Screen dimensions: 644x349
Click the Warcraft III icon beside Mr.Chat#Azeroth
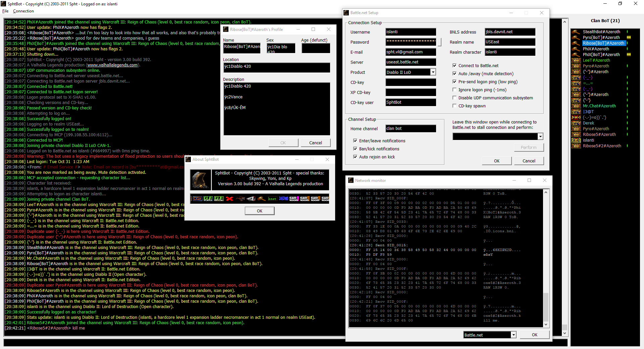576,106
